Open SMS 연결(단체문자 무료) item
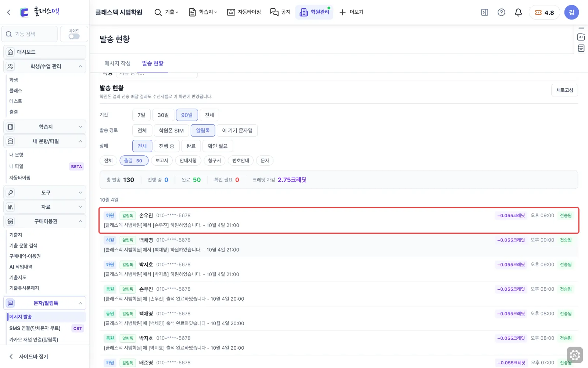Image resolution: width=588 pixels, height=368 pixels. [x=46, y=328]
